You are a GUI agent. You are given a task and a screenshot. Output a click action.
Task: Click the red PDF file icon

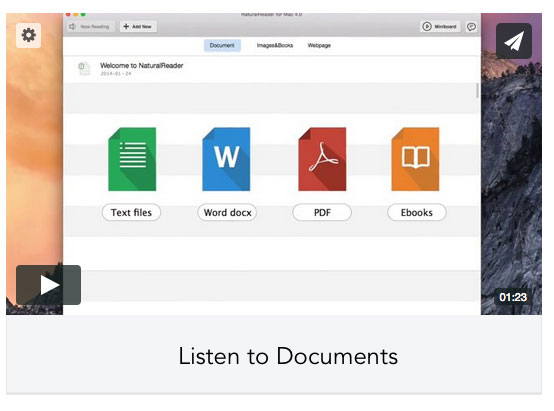click(322, 159)
